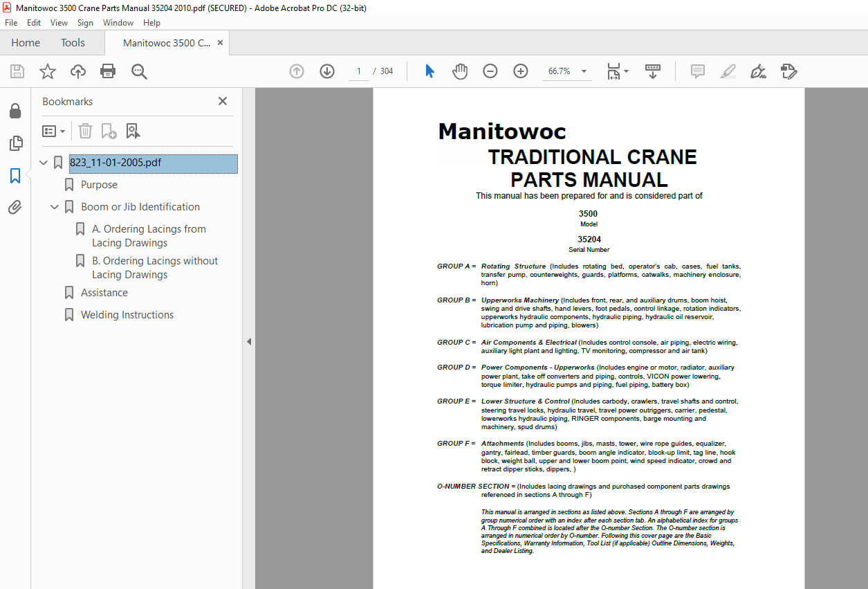Open B. Ordering Lacings without Lacing Drawings

click(155, 268)
